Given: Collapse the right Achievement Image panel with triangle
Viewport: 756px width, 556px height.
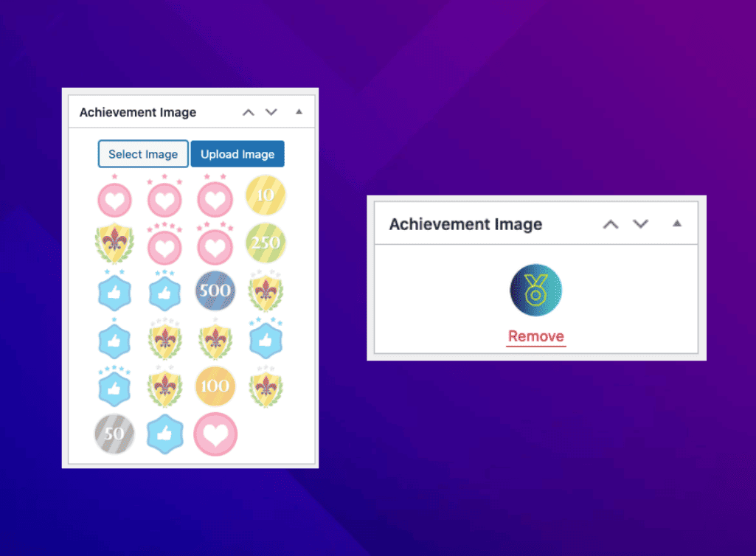Looking at the screenshot, I should [677, 223].
